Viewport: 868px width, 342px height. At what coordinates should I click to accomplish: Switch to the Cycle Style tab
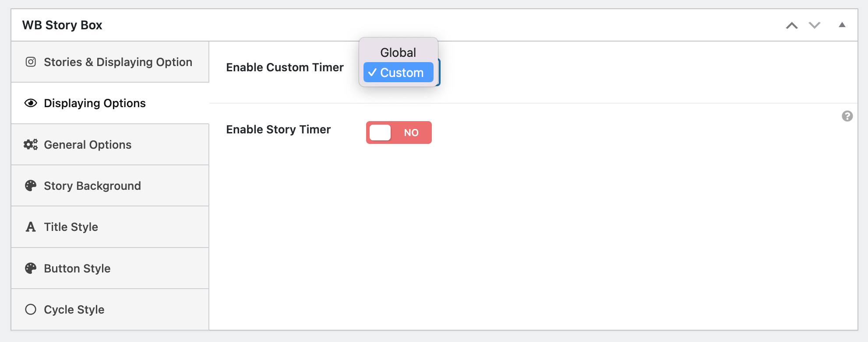[x=74, y=310]
